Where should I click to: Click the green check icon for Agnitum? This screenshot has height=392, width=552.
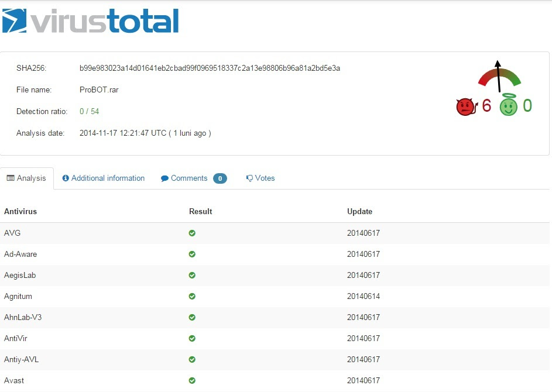pyautogui.click(x=192, y=296)
